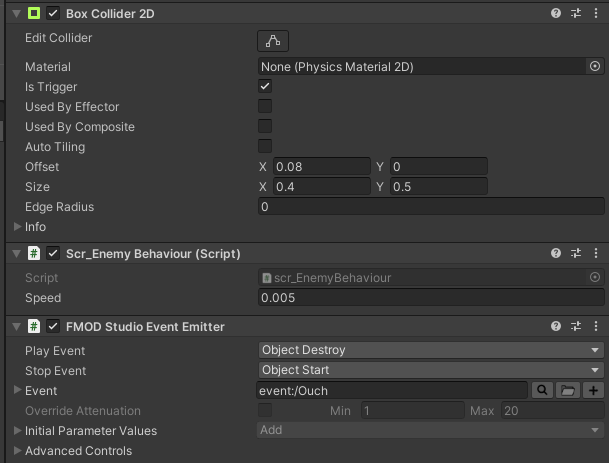
Task: Click the Speed value field
Action: click(430, 298)
